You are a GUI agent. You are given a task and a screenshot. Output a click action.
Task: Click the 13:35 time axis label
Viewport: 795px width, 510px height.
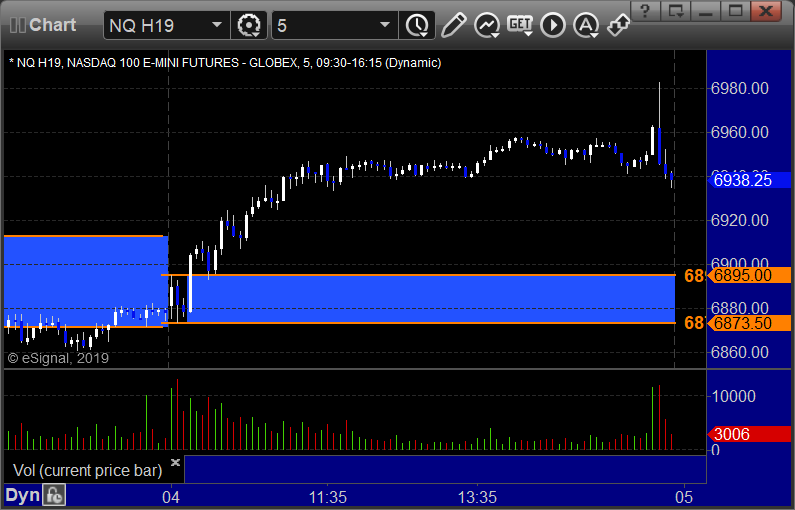click(478, 497)
